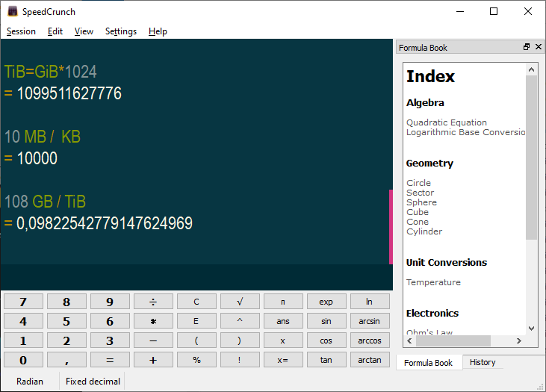Click the keypad digit 1
This screenshot has width=546, height=392.
pyautogui.click(x=23, y=340)
